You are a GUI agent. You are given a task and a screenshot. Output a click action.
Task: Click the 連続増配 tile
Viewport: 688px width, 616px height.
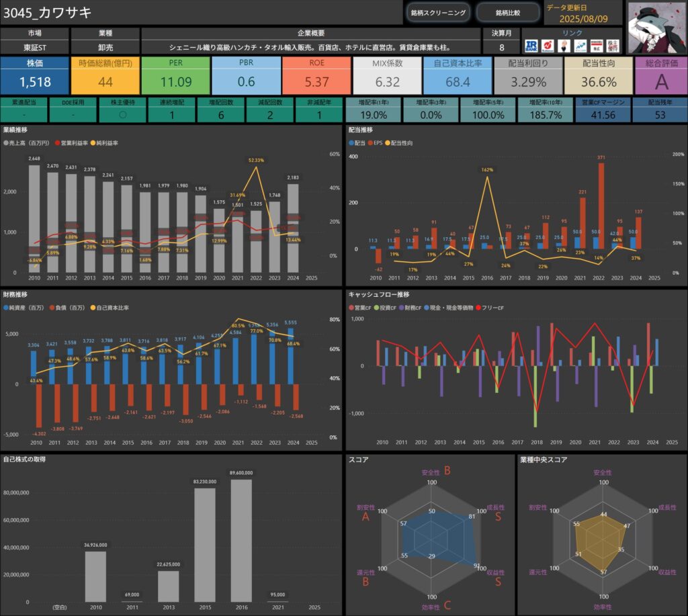[x=171, y=109]
